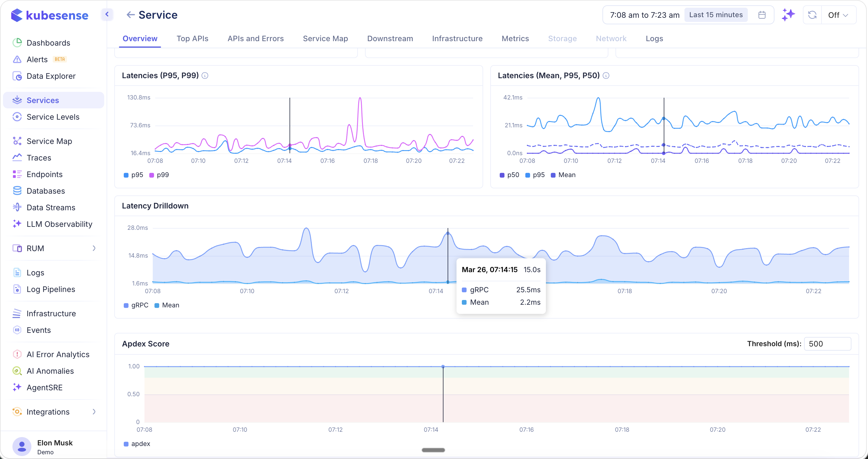Expand the Integrations sidebar section

94,412
